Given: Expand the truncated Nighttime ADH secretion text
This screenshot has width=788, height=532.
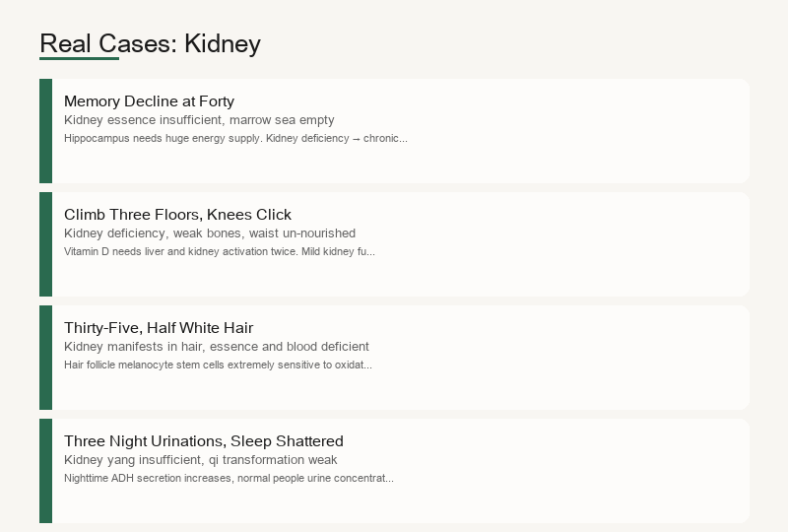Looking at the screenshot, I should [x=229, y=478].
